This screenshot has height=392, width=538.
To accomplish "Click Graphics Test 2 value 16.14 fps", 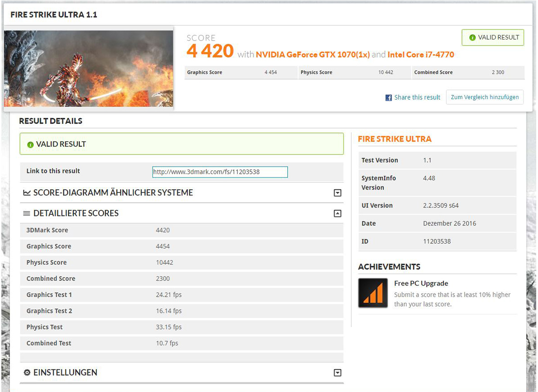I will [x=169, y=311].
